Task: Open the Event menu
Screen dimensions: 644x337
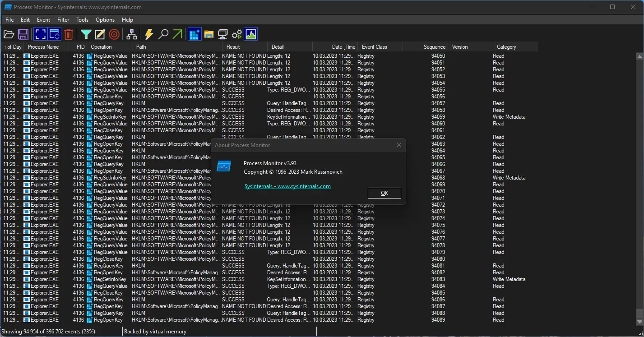Action: coord(44,20)
